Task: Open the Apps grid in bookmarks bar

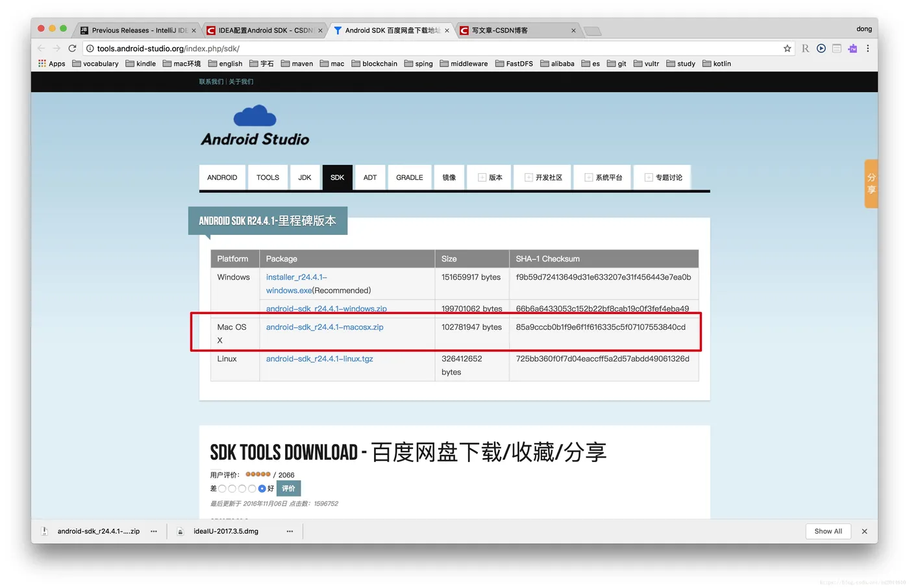Action: coord(52,64)
